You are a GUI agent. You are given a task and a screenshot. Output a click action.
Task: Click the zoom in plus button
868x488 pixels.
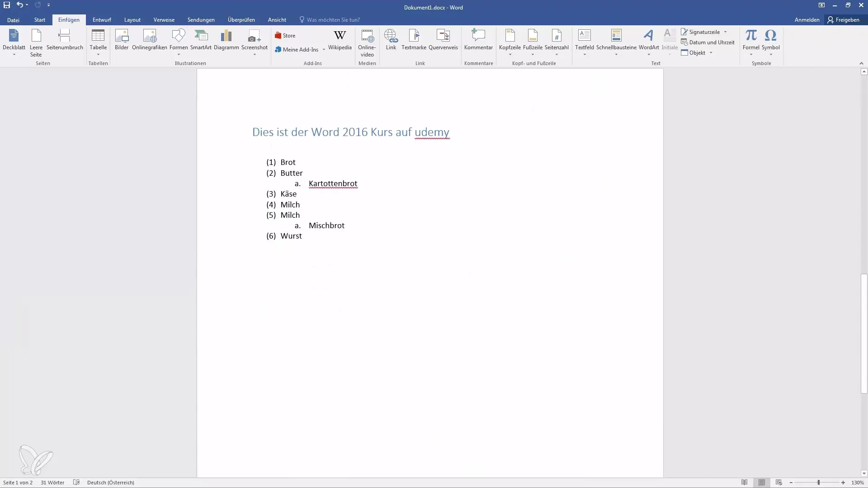click(843, 483)
